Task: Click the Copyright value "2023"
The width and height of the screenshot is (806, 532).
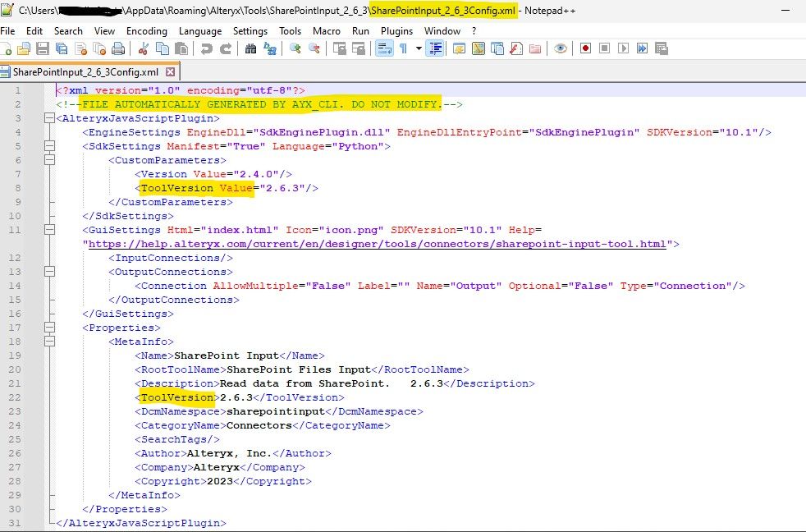Action: click(220, 482)
